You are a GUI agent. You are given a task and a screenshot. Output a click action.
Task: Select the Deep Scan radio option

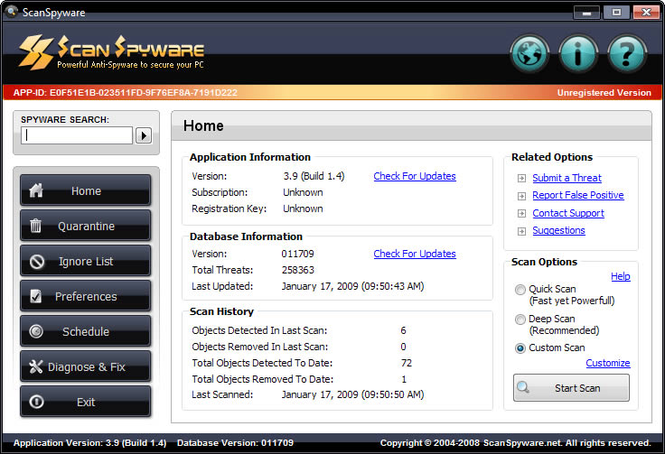pyautogui.click(x=520, y=319)
